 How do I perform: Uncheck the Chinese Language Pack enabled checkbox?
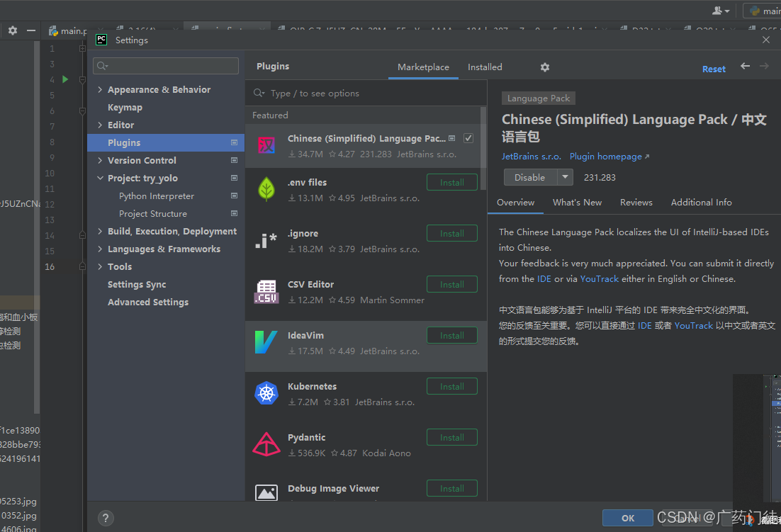click(x=468, y=138)
